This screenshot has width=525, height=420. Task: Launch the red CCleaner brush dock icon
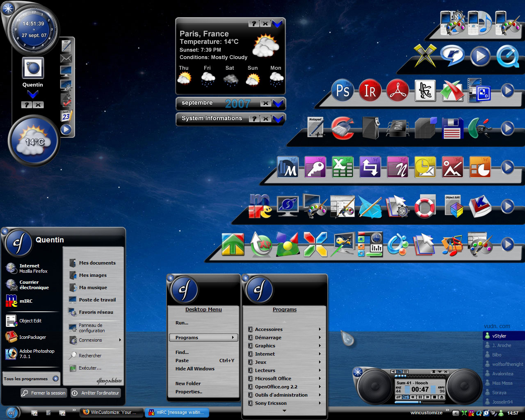pos(342,128)
